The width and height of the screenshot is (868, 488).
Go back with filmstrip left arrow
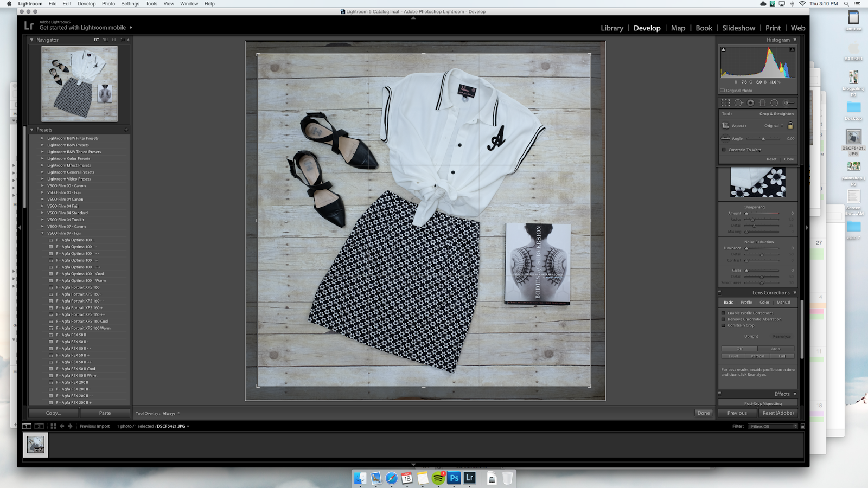point(62,426)
